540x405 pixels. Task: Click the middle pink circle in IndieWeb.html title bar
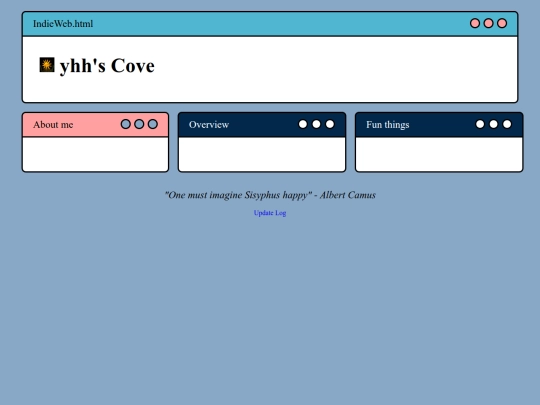[x=488, y=23]
